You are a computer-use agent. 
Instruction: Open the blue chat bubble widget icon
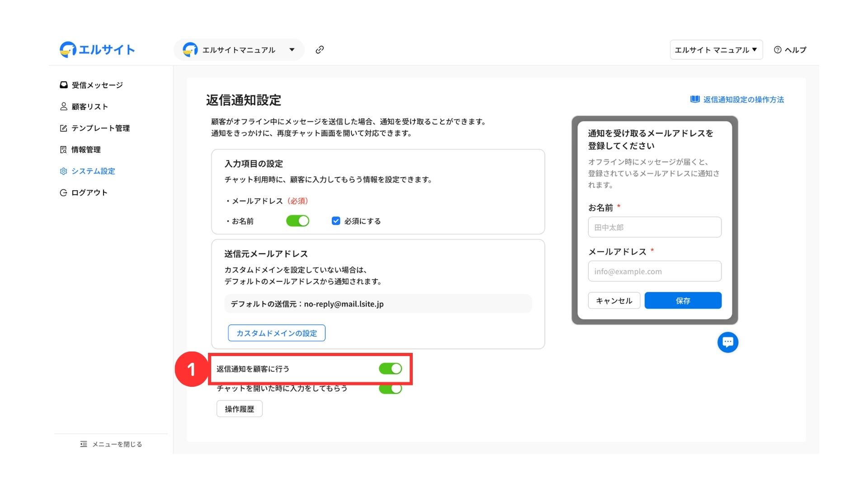coord(727,343)
